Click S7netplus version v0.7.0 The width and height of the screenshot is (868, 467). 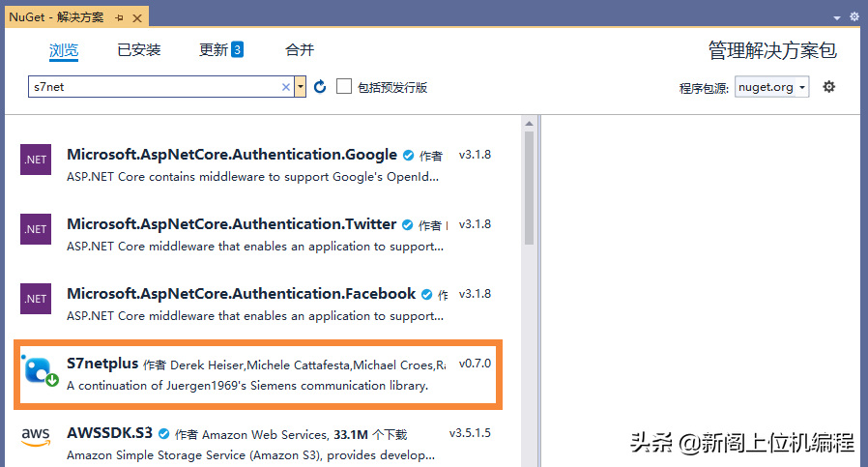pyautogui.click(x=475, y=364)
